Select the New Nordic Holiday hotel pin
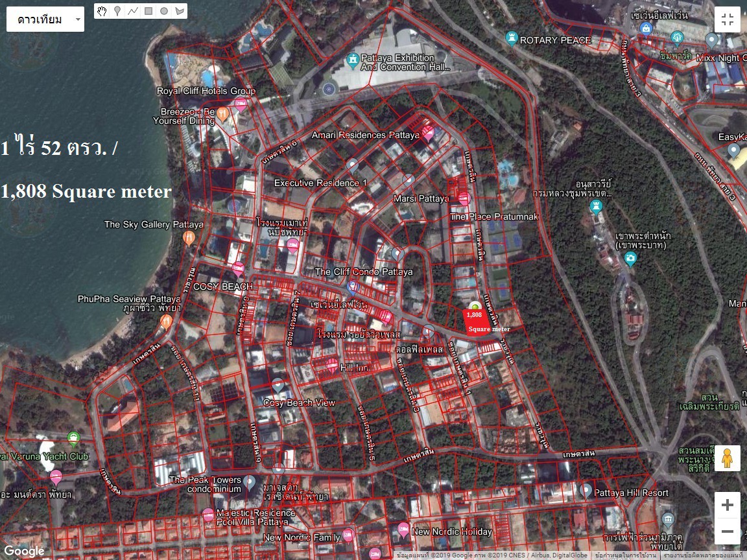 tap(403, 529)
